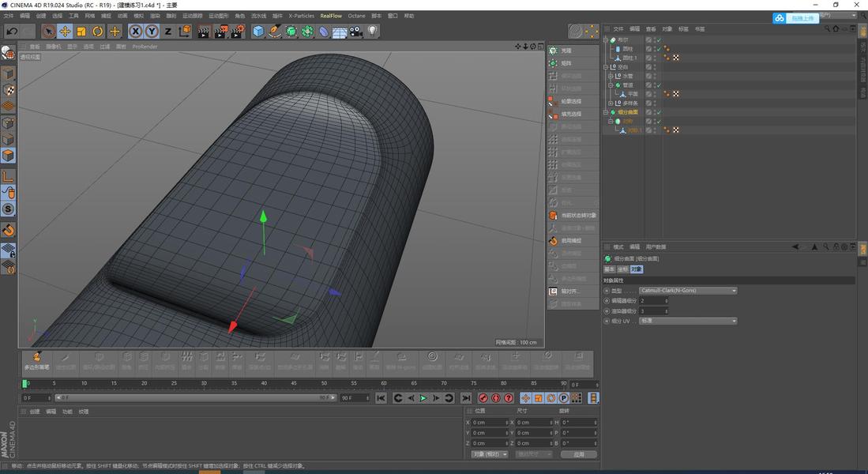Click the record active objects button
The width and height of the screenshot is (868, 474).
[483, 398]
